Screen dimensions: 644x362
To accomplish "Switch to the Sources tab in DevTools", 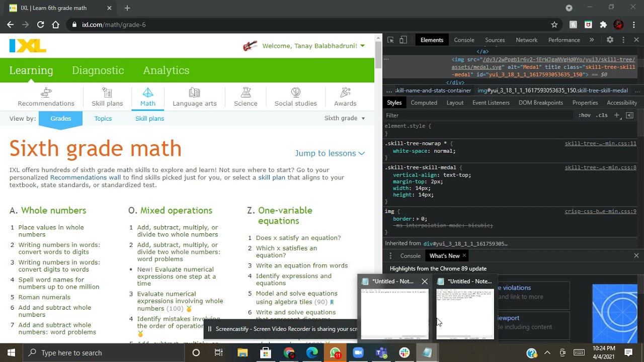I will tap(495, 40).
